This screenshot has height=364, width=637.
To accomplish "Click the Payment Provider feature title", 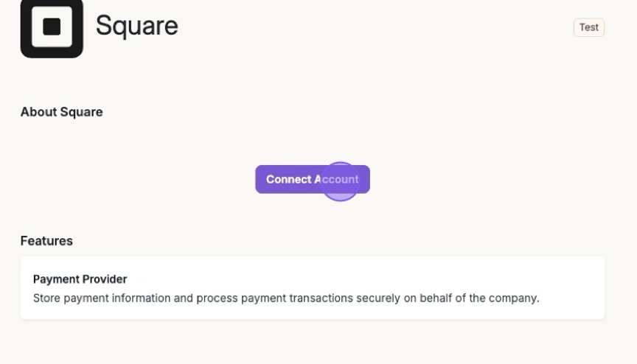I will point(80,279).
